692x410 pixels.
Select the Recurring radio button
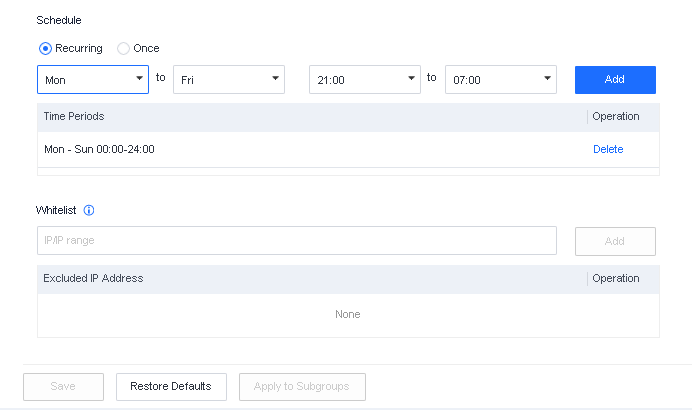45,48
